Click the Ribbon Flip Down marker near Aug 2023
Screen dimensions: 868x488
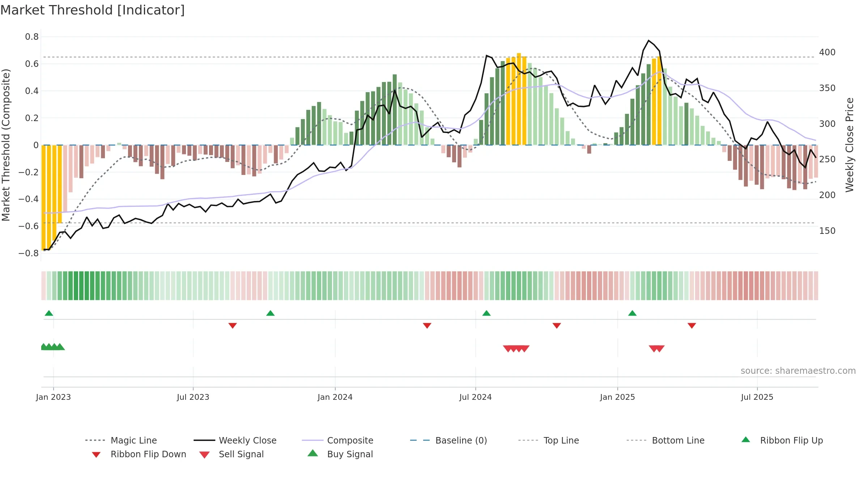(233, 326)
